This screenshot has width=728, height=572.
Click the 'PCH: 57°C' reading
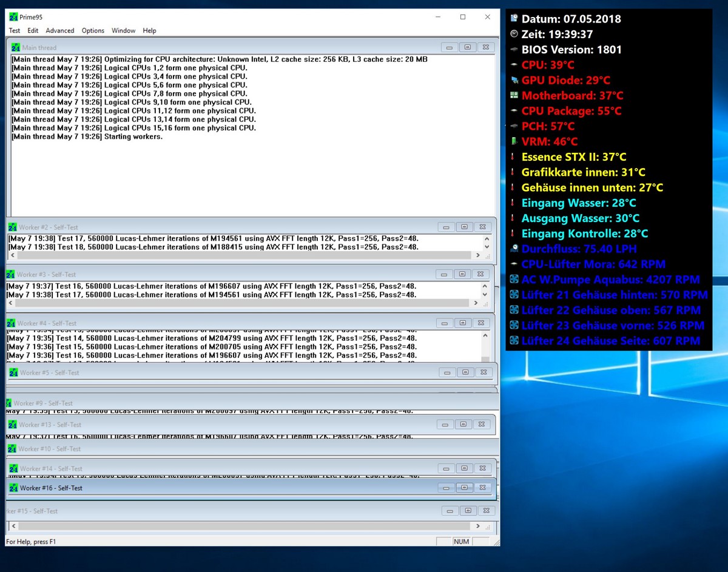coord(548,126)
